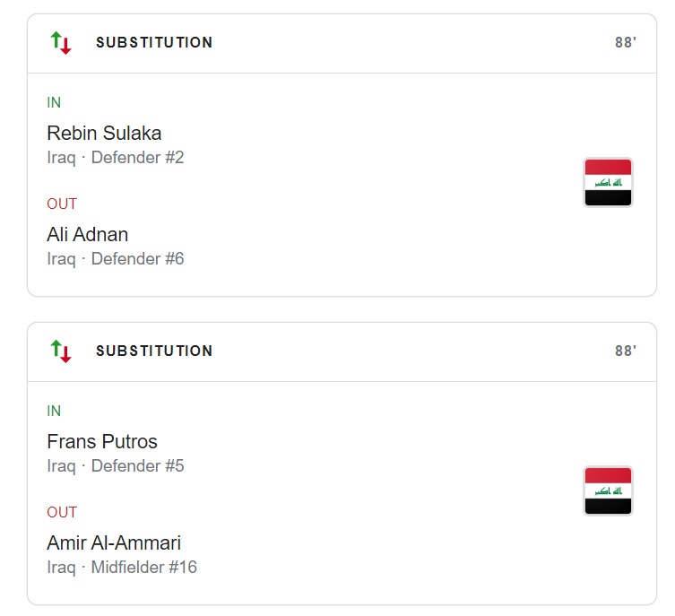Open player Rebin Sulaka
This screenshot has width=675, height=616.
[104, 134]
